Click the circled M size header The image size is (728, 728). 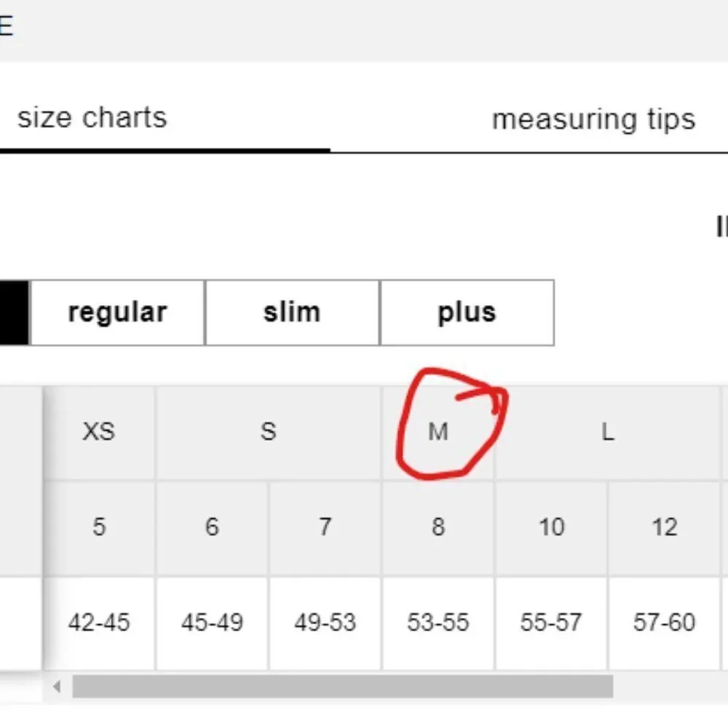tap(438, 432)
